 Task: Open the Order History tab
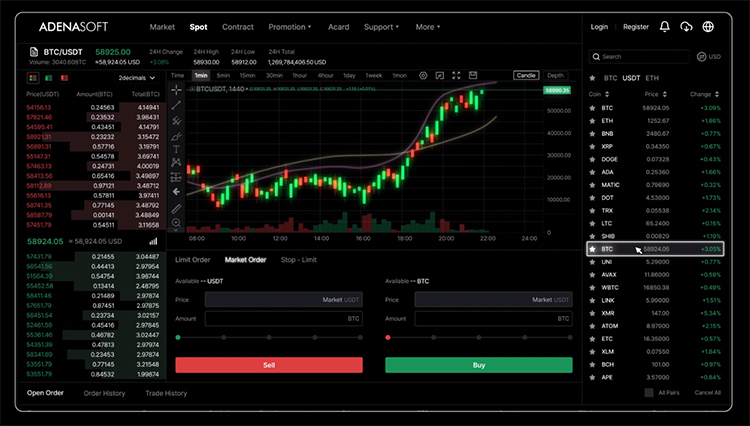[104, 393]
